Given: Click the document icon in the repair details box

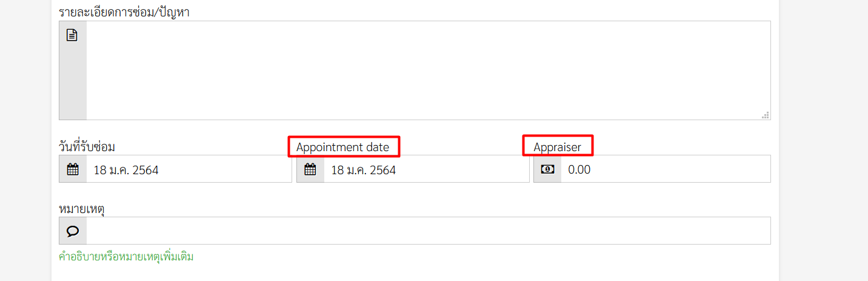Looking at the screenshot, I should pyautogui.click(x=72, y=35).
